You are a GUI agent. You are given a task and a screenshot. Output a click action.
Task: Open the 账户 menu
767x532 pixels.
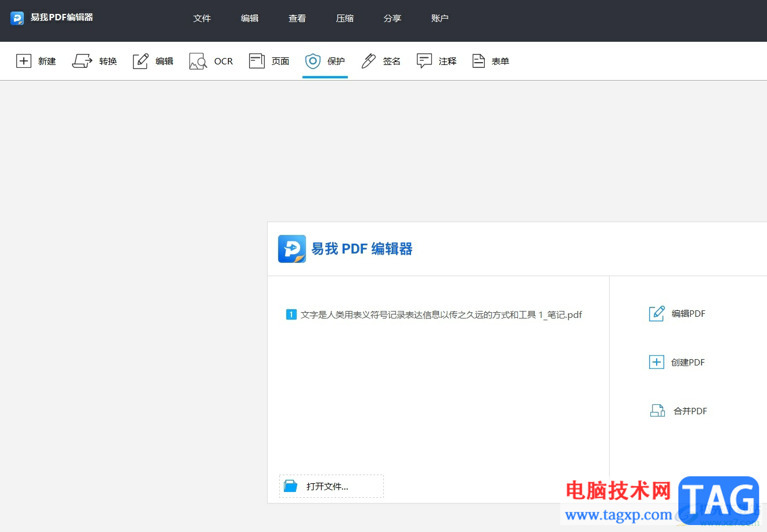(x=440, y=19)
